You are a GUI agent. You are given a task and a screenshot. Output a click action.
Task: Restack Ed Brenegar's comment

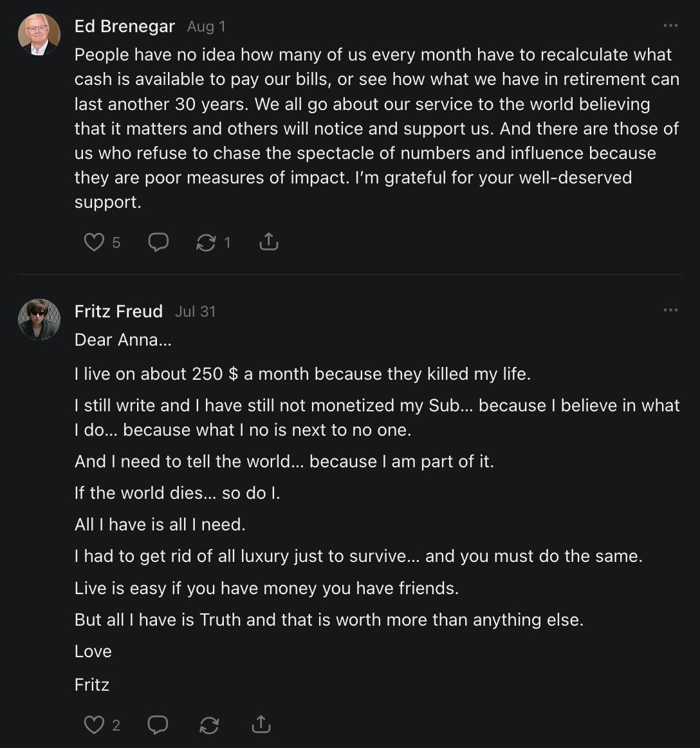click(x=206, y=242)
